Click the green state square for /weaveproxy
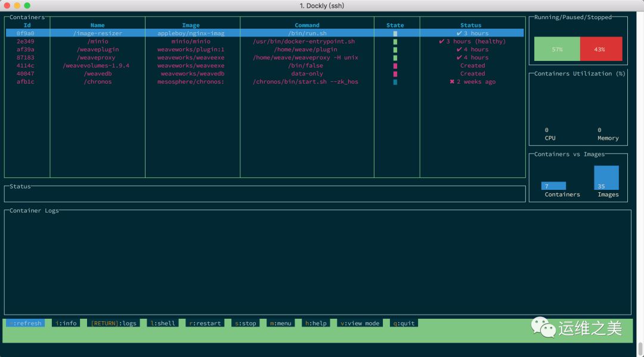Image resolution: width=644 pixels, height=357 pixels. pyautogui.click(x=395, y=57)
